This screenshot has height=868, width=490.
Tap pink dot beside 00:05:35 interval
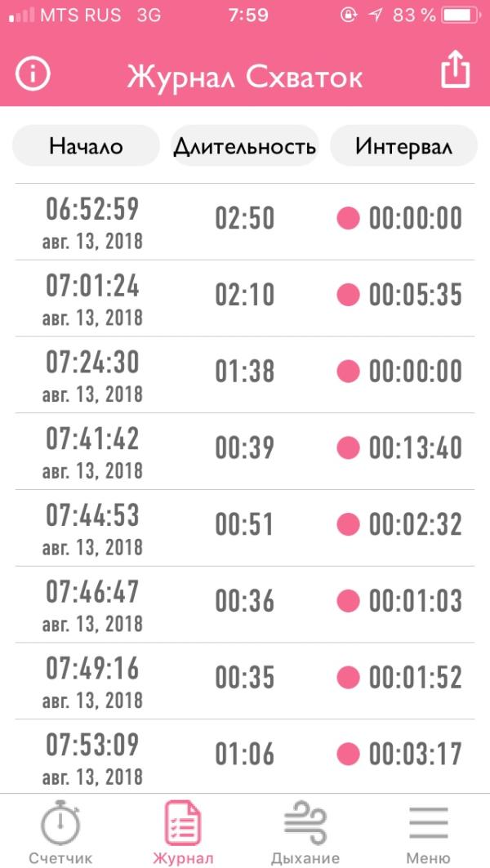point(348,294)
